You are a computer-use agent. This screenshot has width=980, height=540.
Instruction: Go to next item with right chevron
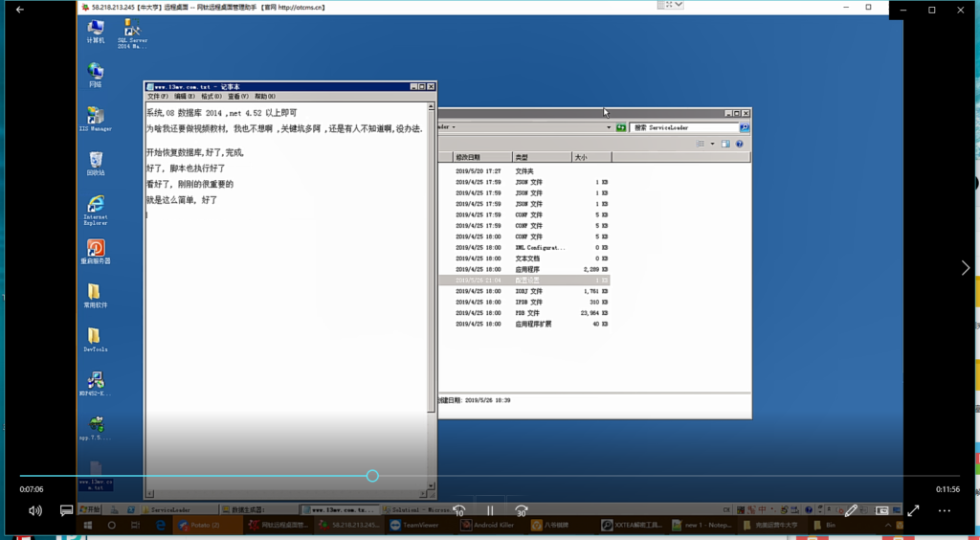pyautogui.click(x=965, y=269)
